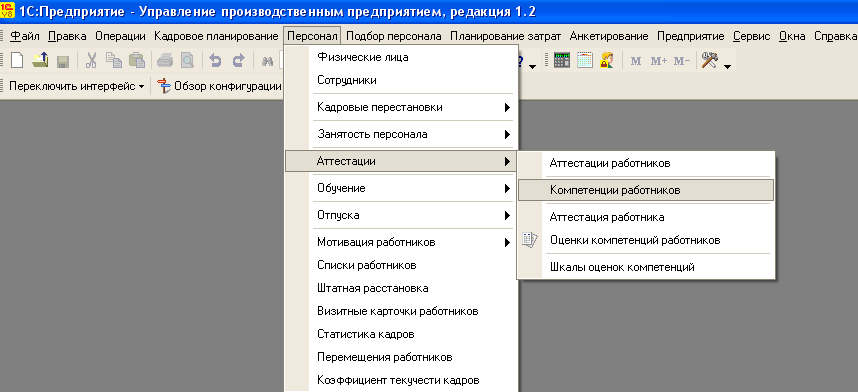This screenshot has width=858, height=392.
Task: Select Аттестации работников in the submenu
Action: 646,163
